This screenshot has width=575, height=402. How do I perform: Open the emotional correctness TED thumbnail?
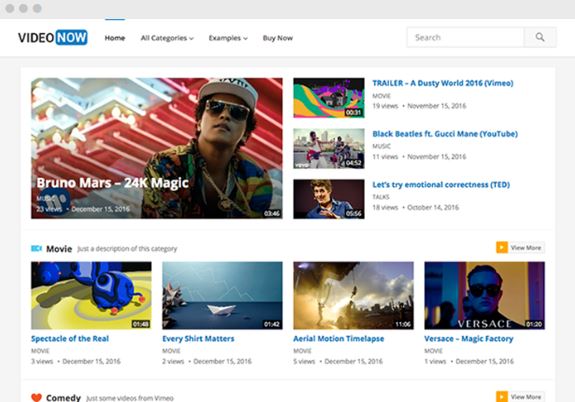point(329,199)
